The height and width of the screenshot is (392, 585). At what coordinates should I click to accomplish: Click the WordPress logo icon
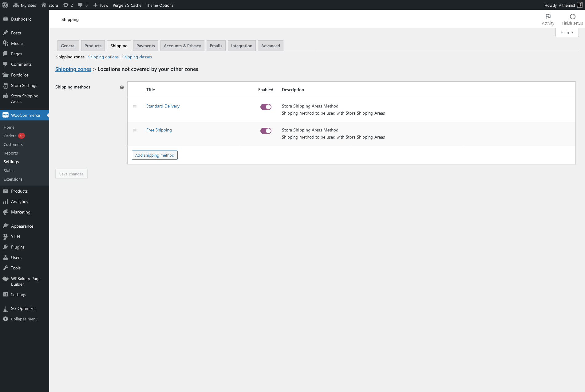[5, 5]
